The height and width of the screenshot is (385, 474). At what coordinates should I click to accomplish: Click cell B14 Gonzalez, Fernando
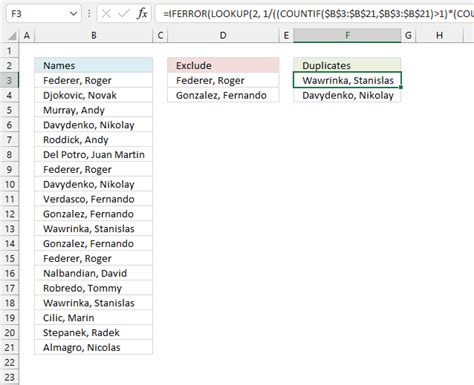pos(94,243)
